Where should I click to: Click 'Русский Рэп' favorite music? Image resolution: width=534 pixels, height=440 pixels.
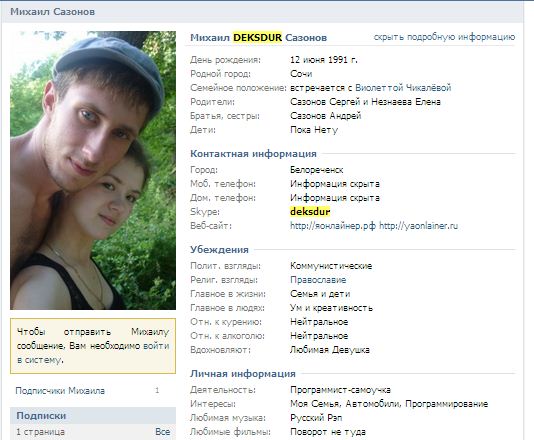pyautogui.click(x=316, y=418)
